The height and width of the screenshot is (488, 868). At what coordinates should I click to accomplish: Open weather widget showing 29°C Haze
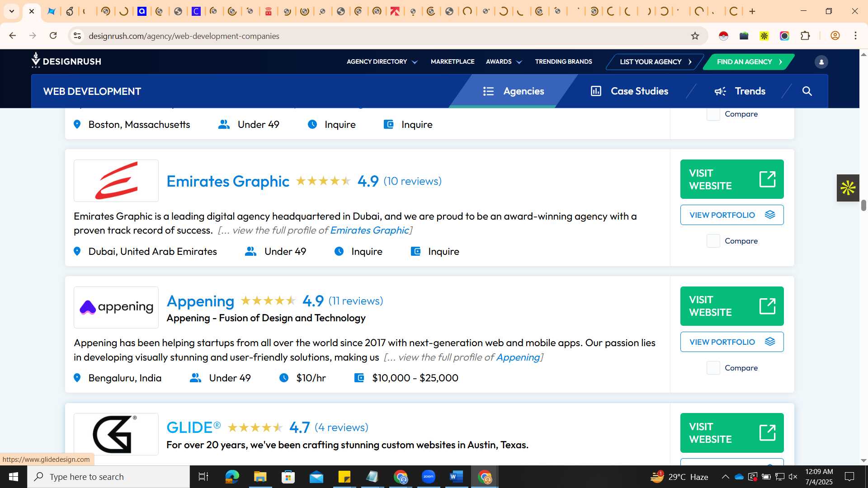coord(679,477)
